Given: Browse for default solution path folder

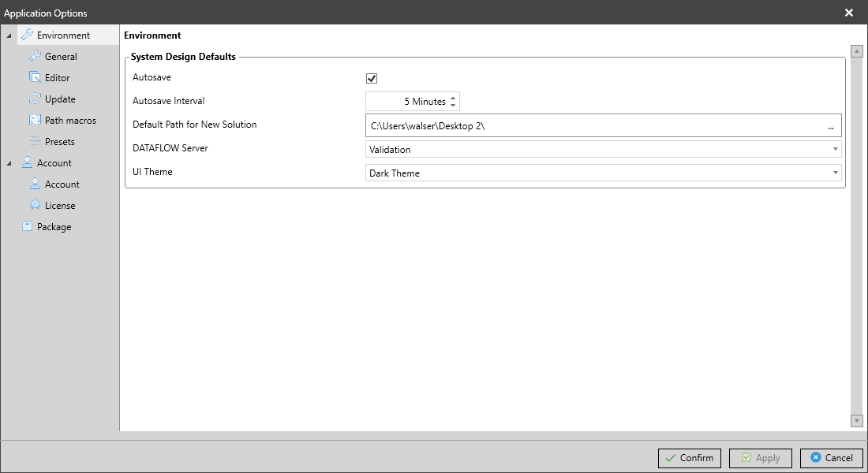Looking at the screenshot, I should pyautogui.click(x=830, y=126).
